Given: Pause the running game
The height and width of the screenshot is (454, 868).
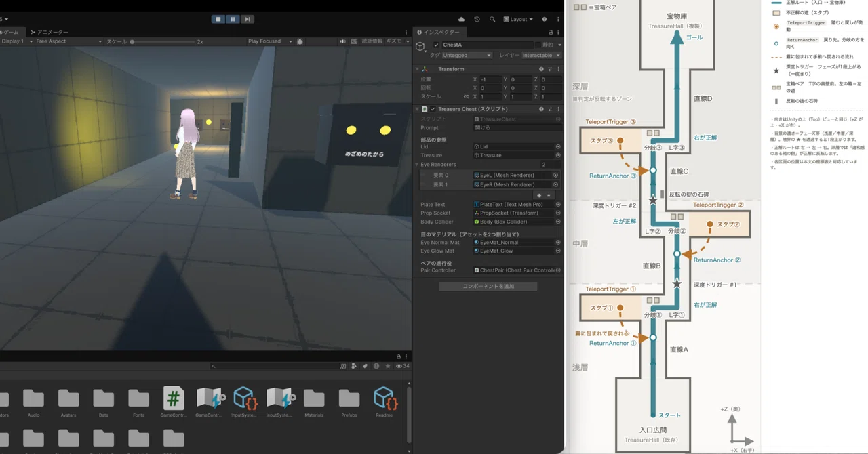Looking at the screenshot, I should coord(233,19).
